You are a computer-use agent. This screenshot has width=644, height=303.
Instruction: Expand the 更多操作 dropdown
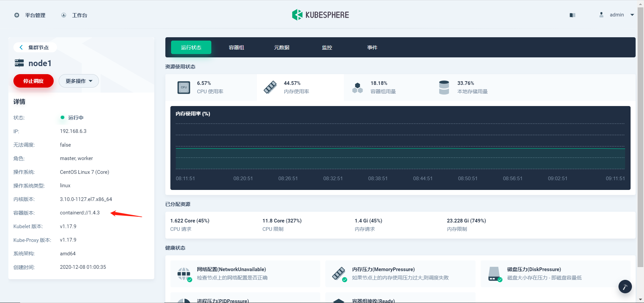coord(79,81)
